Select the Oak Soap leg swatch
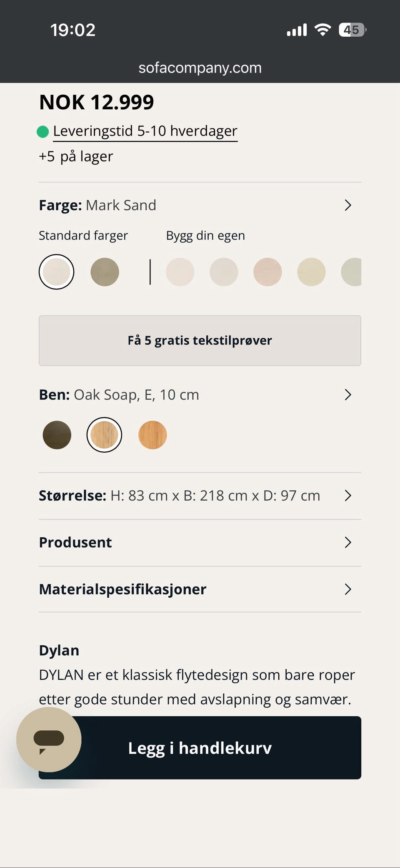The width and height of the screenshot is (400, 868). (104, 435)
